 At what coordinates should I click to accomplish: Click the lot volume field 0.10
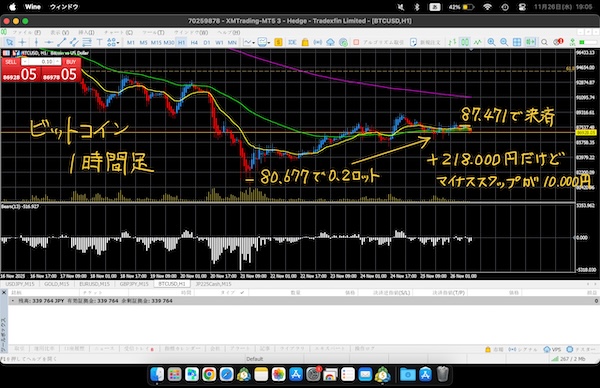point(41,62)
